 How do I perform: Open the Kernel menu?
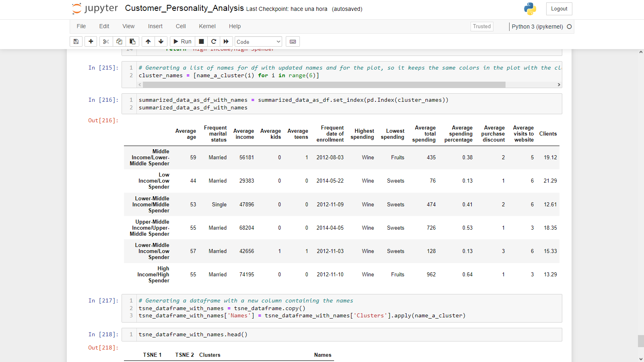[x=207, y=26]
